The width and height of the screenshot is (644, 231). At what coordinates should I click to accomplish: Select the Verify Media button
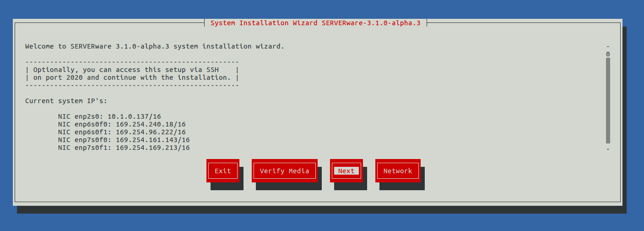coord(284,171)
